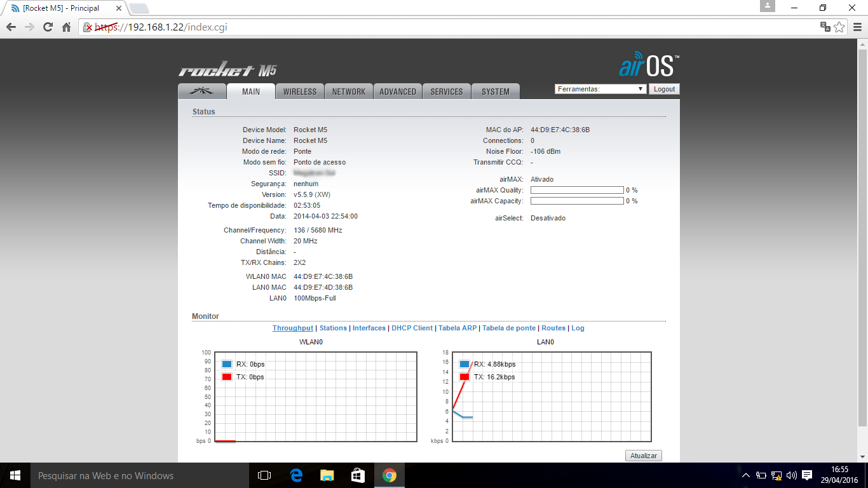Click the browser Forward arrow
The width and height of the screenshot is (868, 488).
pyautogui.click(x=29, y=27)
